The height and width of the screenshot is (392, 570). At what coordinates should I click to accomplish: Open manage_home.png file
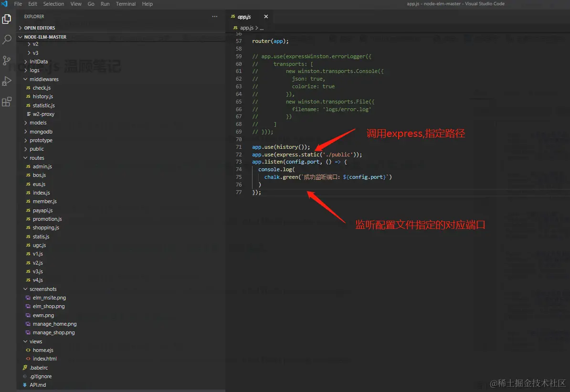(54, 324)
